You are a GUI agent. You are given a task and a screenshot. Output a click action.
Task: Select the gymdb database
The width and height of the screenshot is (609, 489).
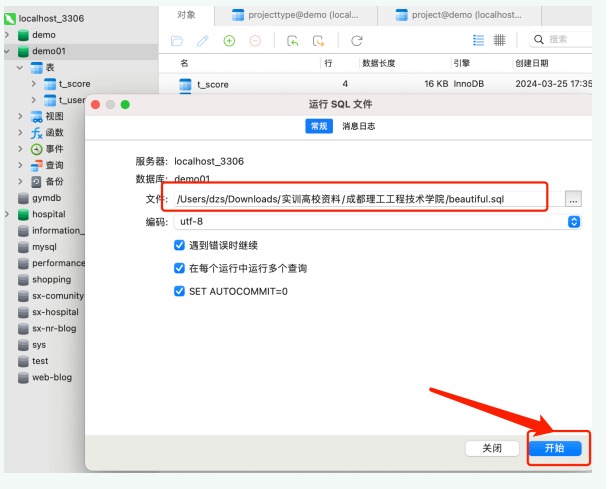(46, 198)
